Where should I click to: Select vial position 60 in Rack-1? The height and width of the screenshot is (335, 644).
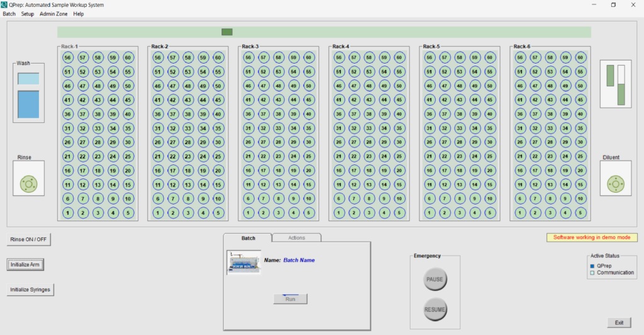coord(128,57)
